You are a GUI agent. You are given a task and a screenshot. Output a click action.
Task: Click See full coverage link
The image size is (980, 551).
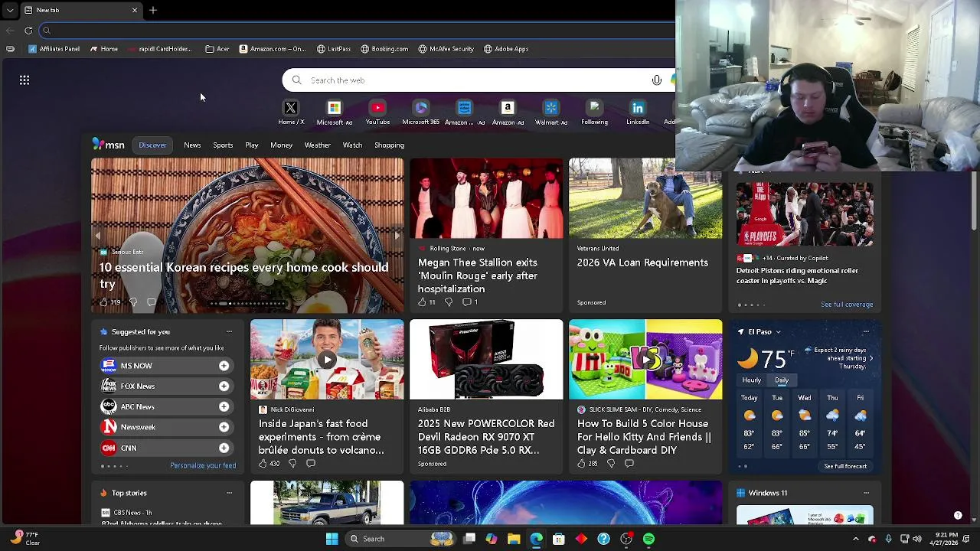point(847,305)
